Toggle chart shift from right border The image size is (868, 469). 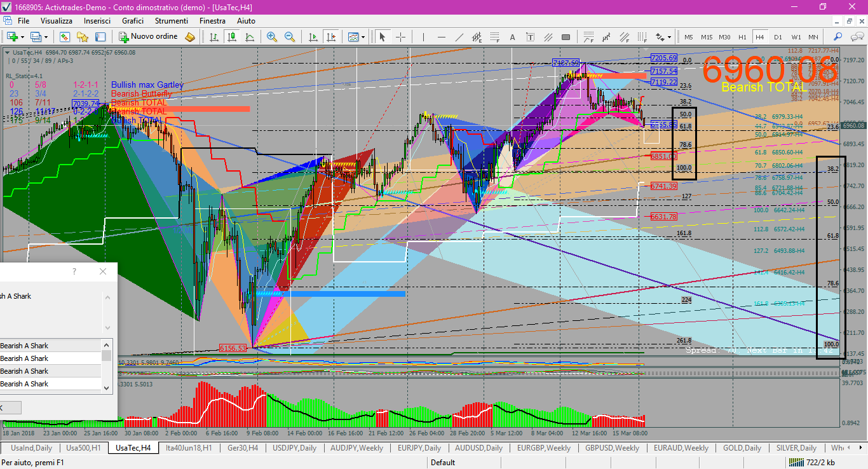point(330,37)
